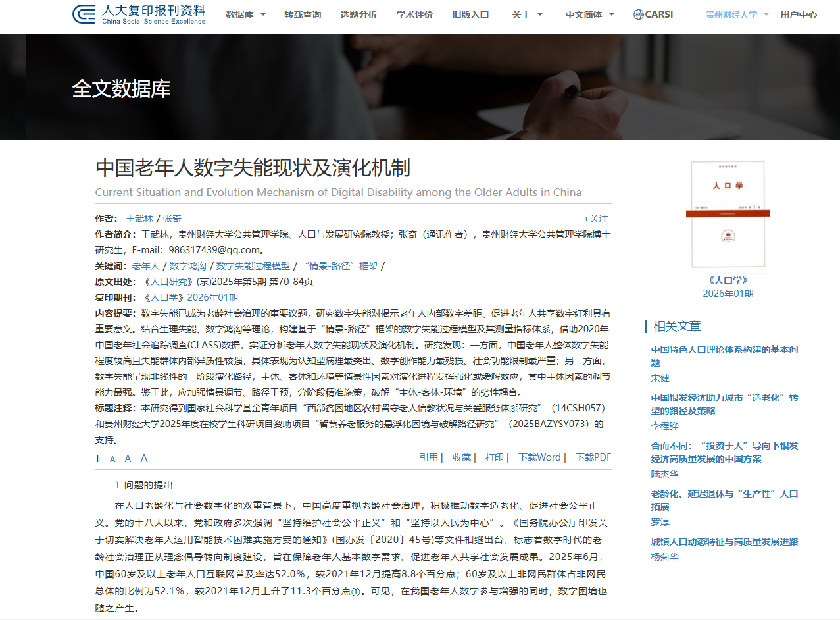Print the article using 打印
Viewport: 840px width, 620px height.
[495, 457]
